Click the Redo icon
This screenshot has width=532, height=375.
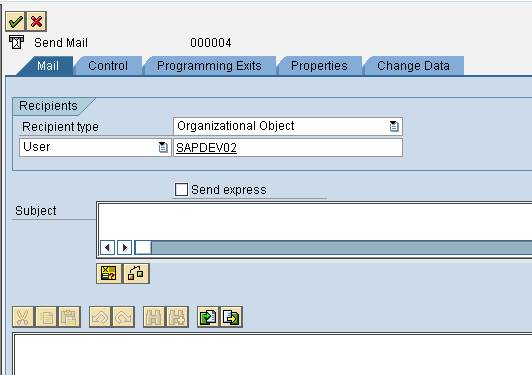coord(123,317)
